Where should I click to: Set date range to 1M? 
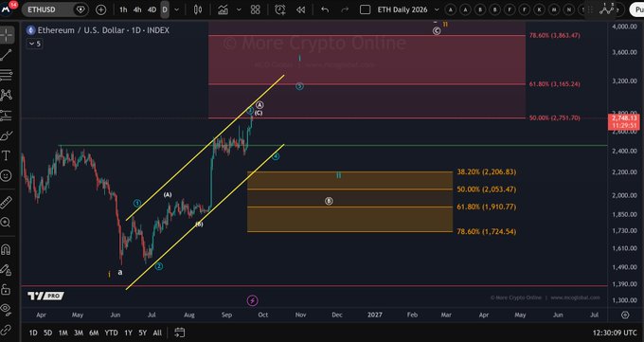pyautogui.click(x=63, y=333)
